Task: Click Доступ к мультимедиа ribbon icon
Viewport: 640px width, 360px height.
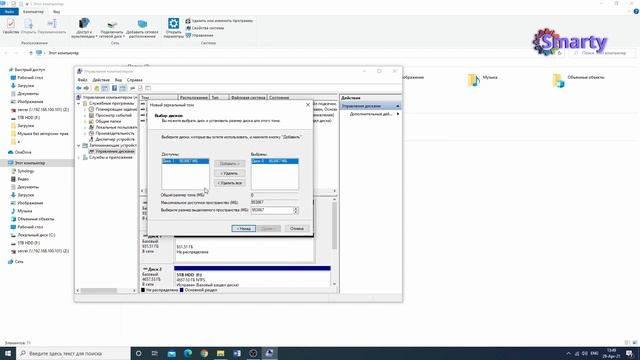Action: tap(84, 28)
